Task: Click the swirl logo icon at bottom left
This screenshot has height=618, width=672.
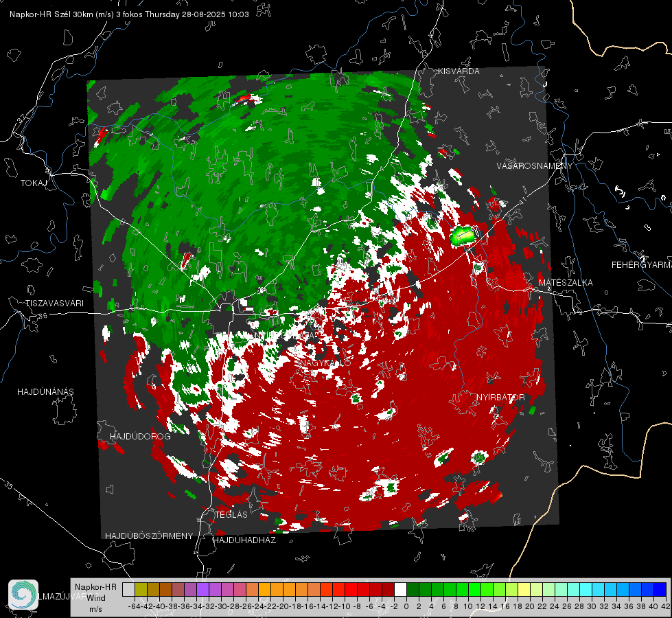Action: click(23, 595)
